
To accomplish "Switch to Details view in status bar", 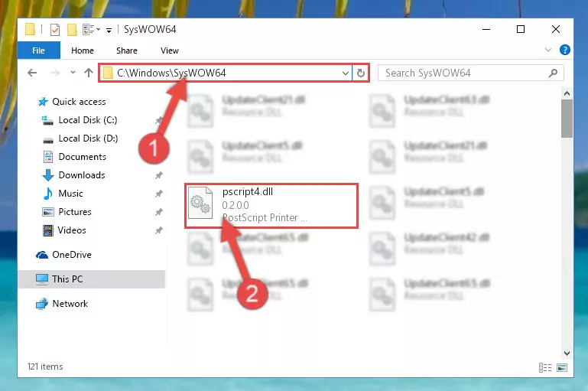I will (x=545, y=367).
